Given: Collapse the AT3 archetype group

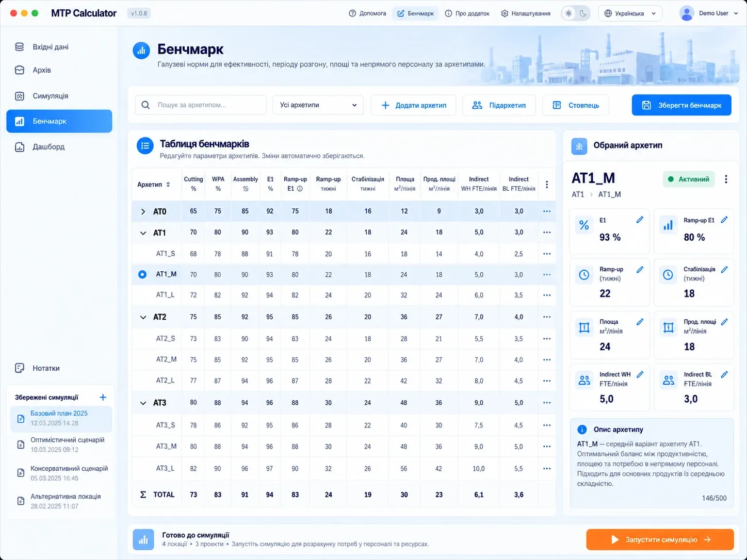Looking at the screenshot, I should (143, 403).
